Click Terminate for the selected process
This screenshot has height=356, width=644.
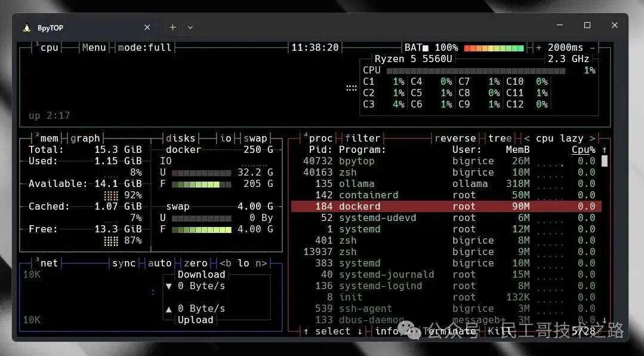[449, 332]
